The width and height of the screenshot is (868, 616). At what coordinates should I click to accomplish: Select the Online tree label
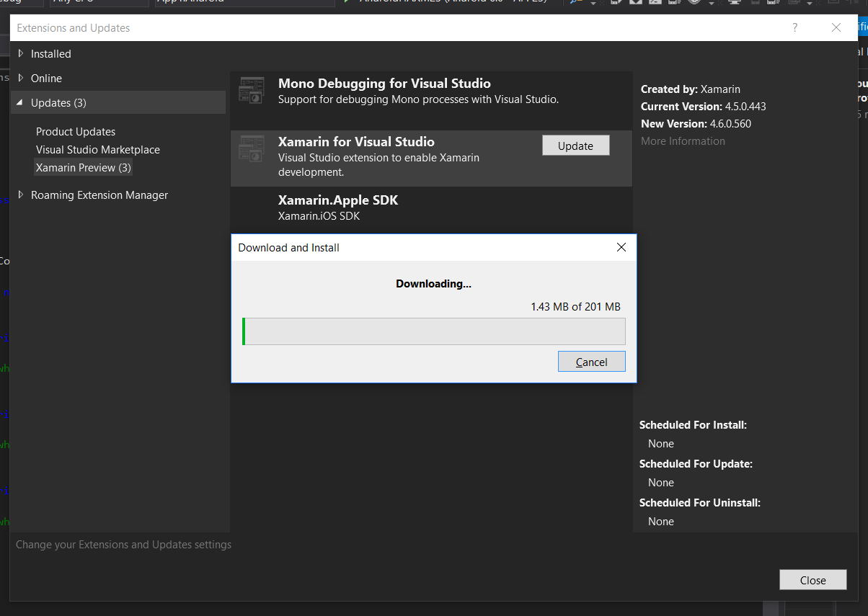tap(46, 79)
